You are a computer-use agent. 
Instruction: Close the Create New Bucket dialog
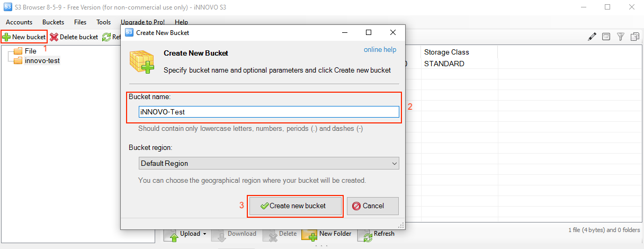point(393,32)
